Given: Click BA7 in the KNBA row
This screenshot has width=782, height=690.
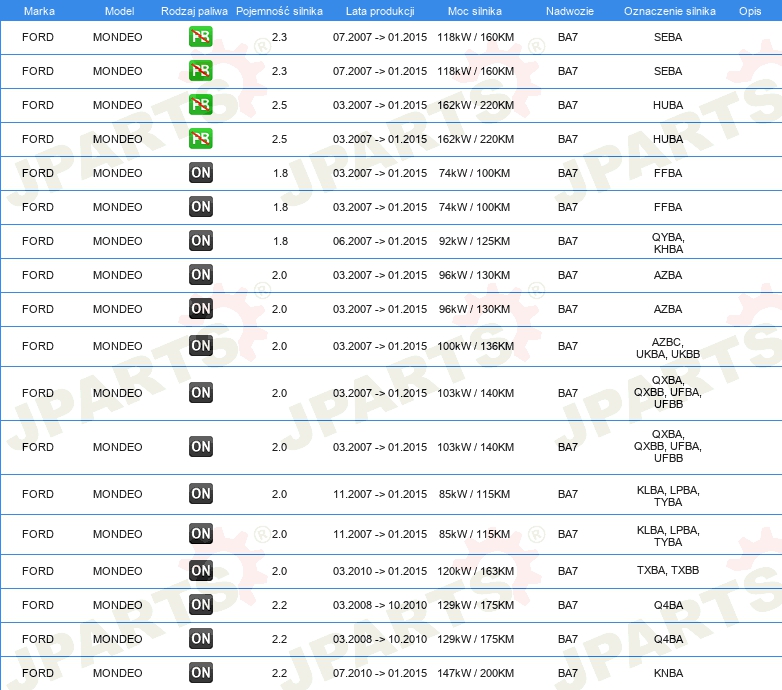Looking at the screenshot, I should coord(568,673).
